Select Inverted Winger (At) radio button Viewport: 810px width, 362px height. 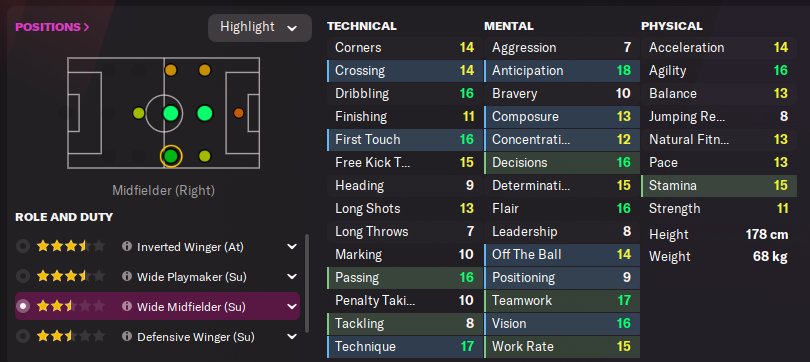tap(22, 246)
